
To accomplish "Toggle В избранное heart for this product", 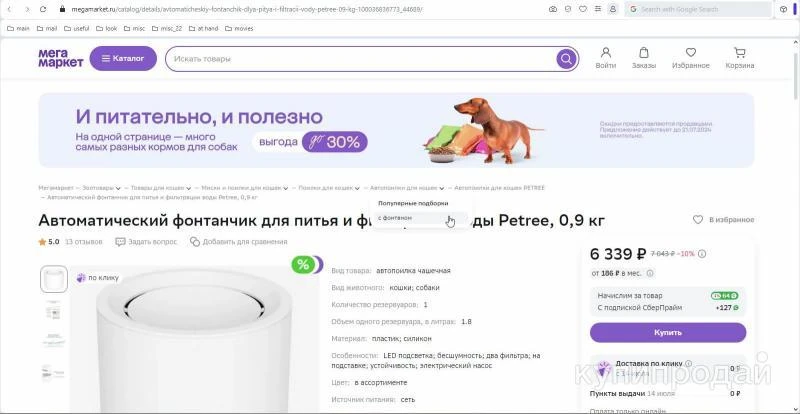I will click(697, 220).
